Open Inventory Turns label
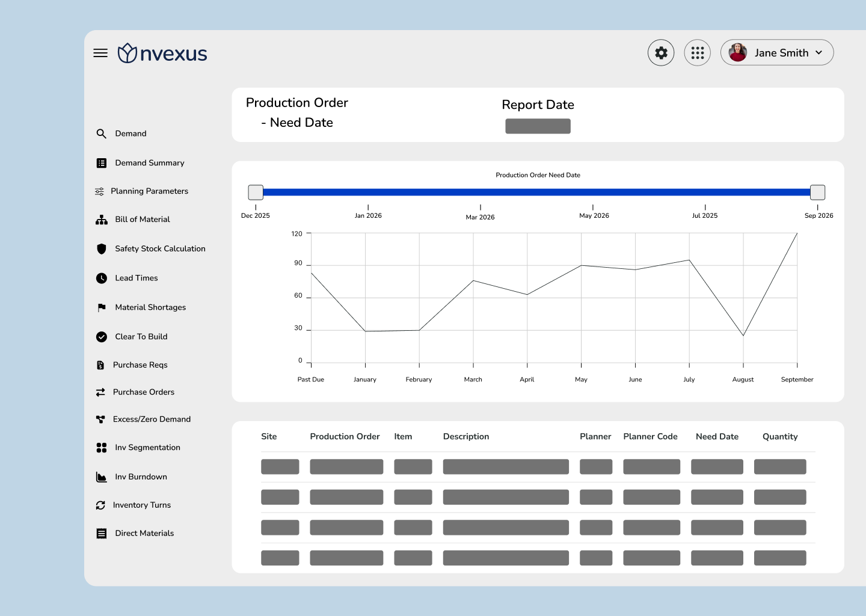This screenshot has width=866, height=616. (142, 505)
